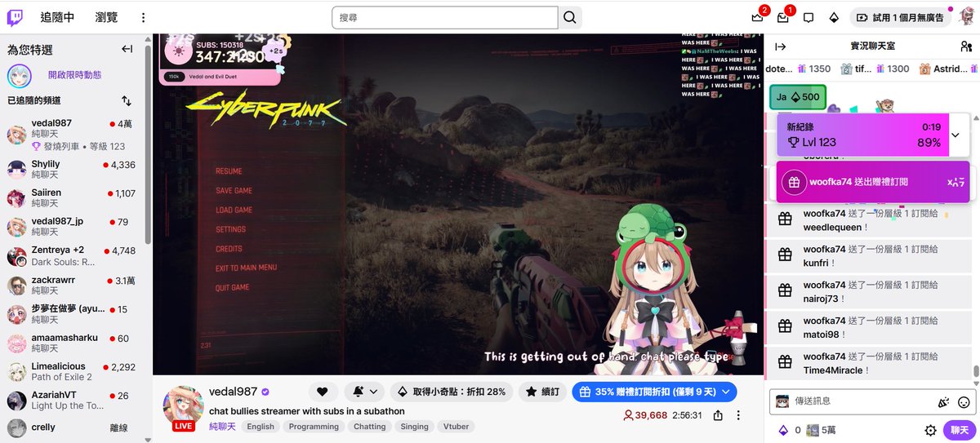The height and width of the screenshot is (443, 980).
Task: Open Zentreya +2 channel entry
Action: click(73, 256)
